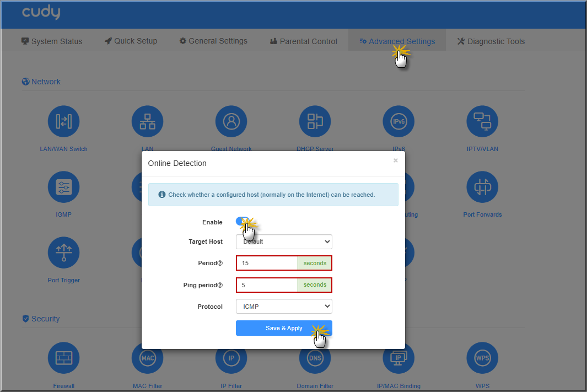Close the Online Detection dialog
Screen dimensions: 587x392
coord(395,161)
